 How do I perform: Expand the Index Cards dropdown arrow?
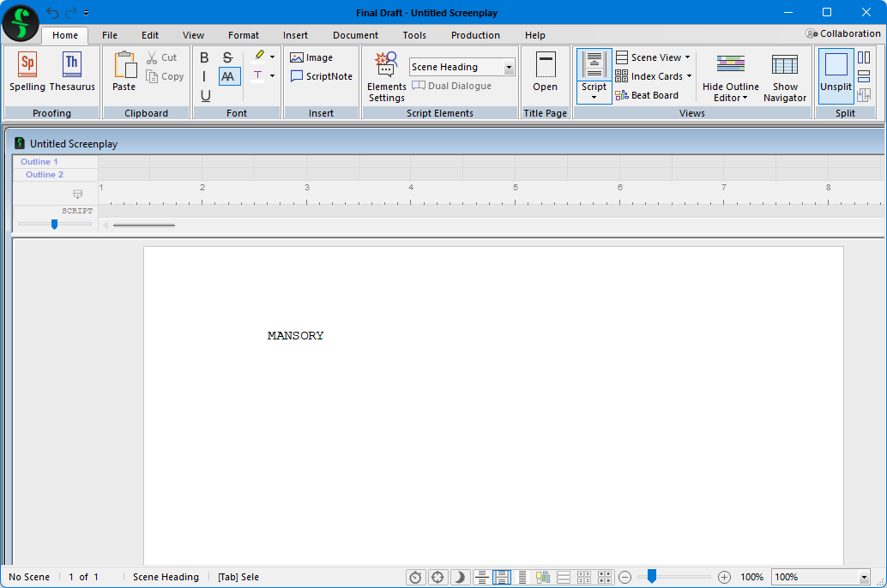(x=689, y=76)
